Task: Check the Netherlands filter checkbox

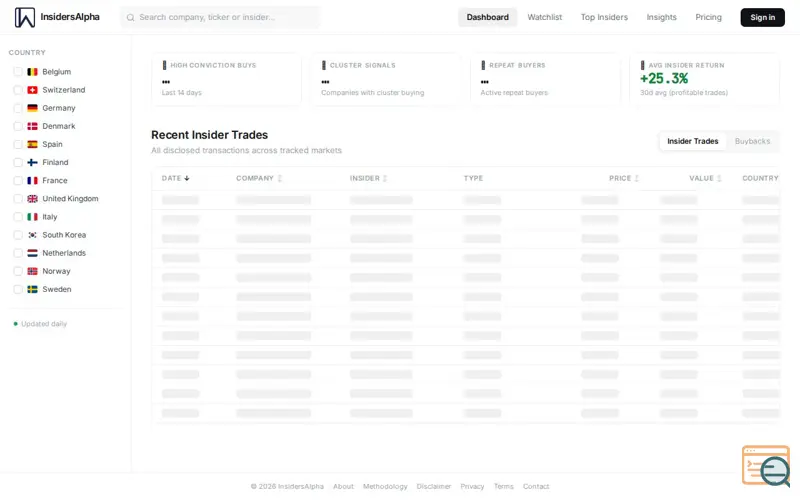Action: click(18, 253)
